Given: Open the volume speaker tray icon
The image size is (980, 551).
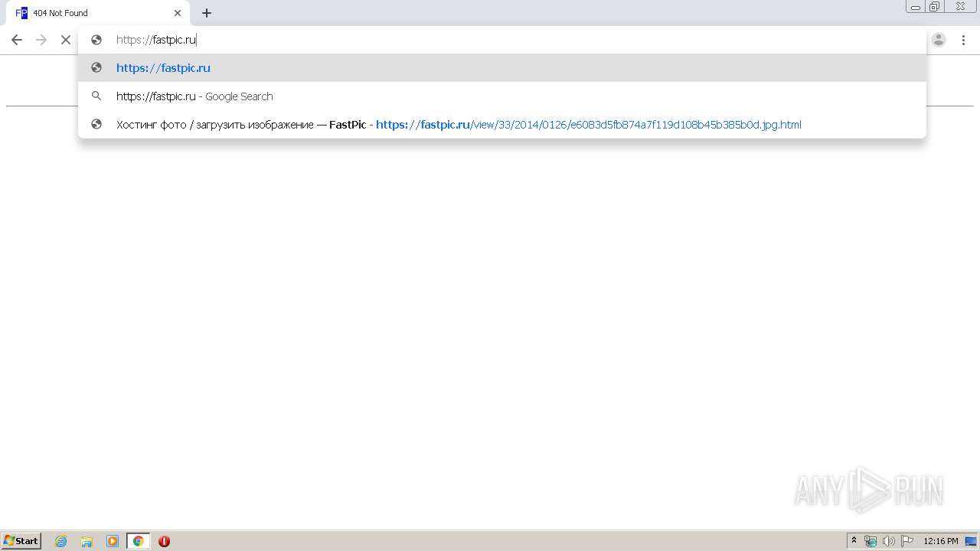Looking at the screenshot, I should [888, 541].
